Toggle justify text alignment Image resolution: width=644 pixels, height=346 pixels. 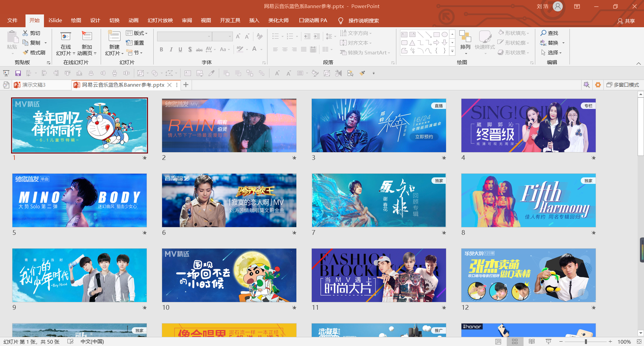304,49
